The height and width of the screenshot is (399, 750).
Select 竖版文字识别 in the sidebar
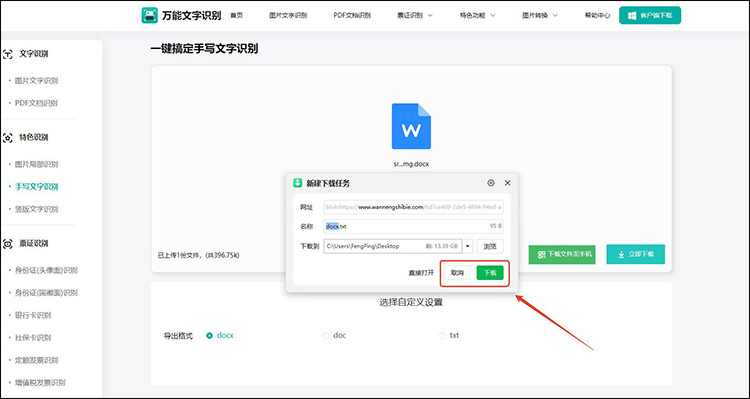pyautogui.click(x=36, y=209)
